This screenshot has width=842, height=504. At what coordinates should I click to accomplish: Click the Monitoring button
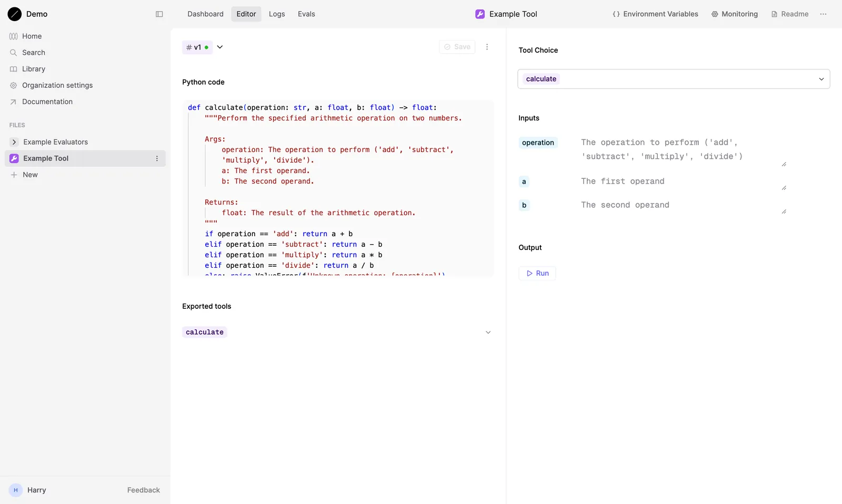735,14
